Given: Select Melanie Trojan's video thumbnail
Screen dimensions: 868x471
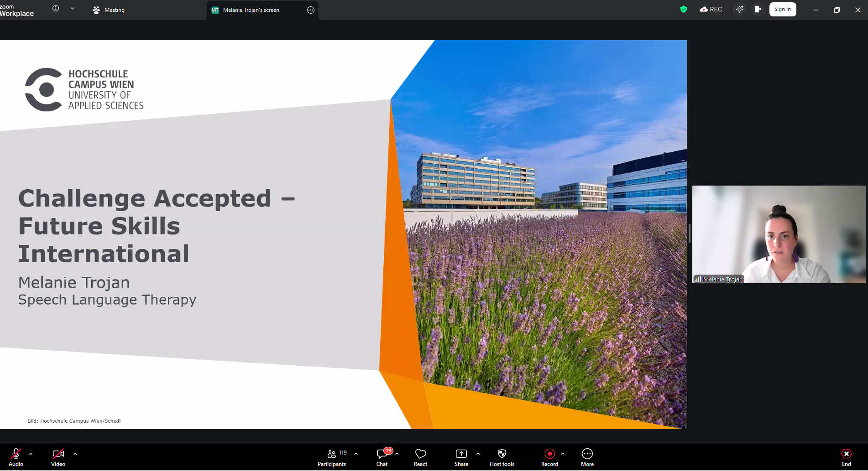Looking at the screenshot, I should 779,234.
